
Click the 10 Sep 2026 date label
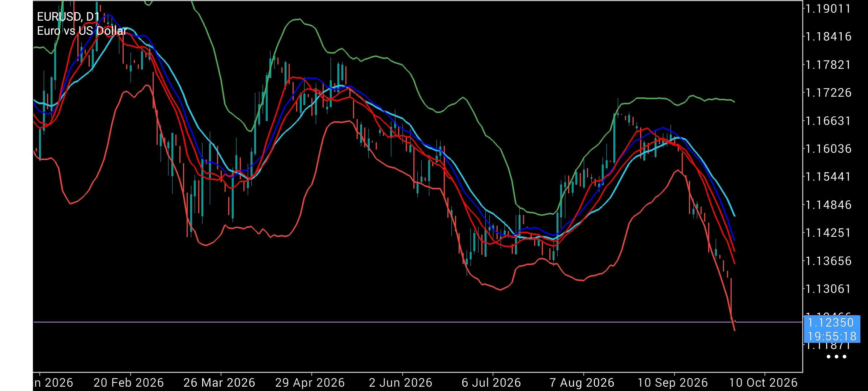(x=672, y=383)
